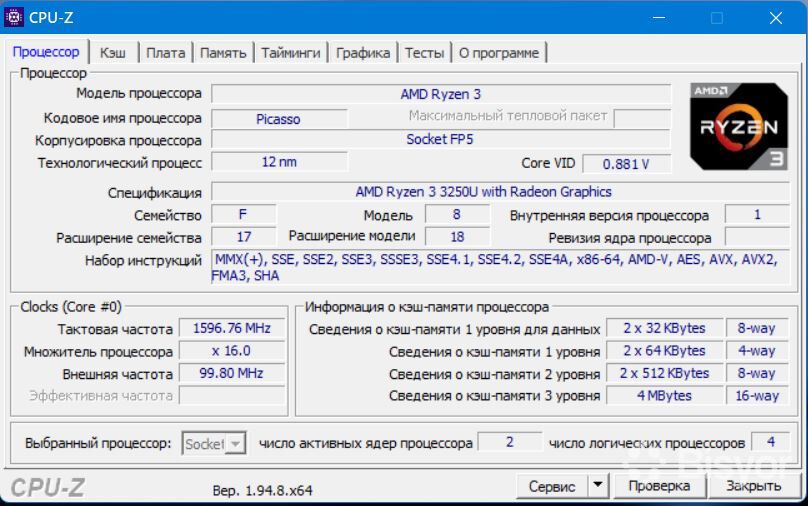Open the Графика tab
The height and width of the screenshot is (506, 808).
363,53
